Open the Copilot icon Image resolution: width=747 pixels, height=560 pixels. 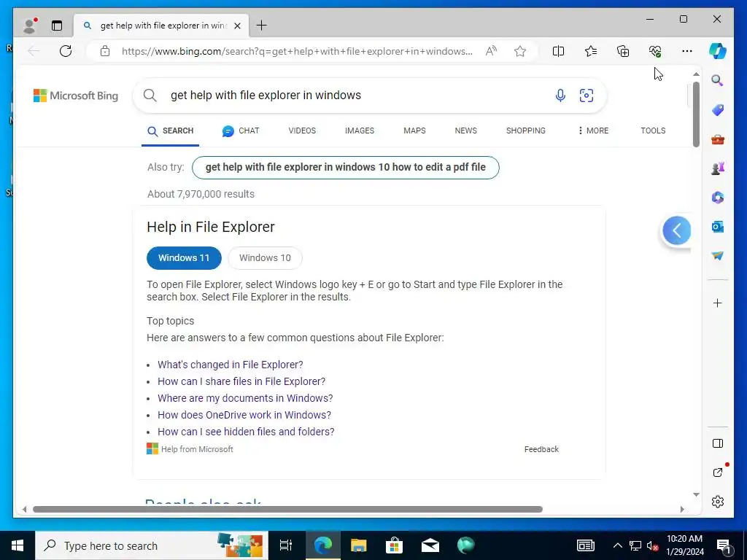pos(718,51)
